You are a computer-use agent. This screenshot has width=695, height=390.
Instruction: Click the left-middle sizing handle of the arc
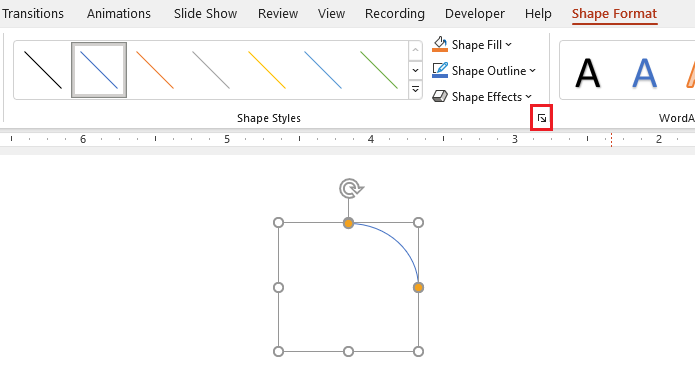click(x=278, y=288)
